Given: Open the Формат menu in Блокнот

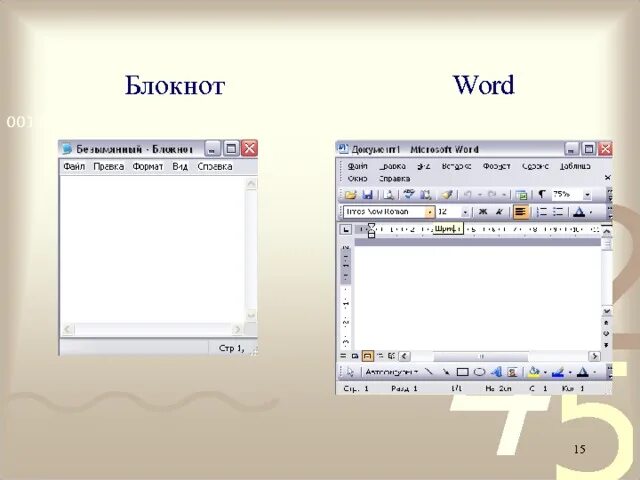Looking at the screenshot, I should point(148,167).
